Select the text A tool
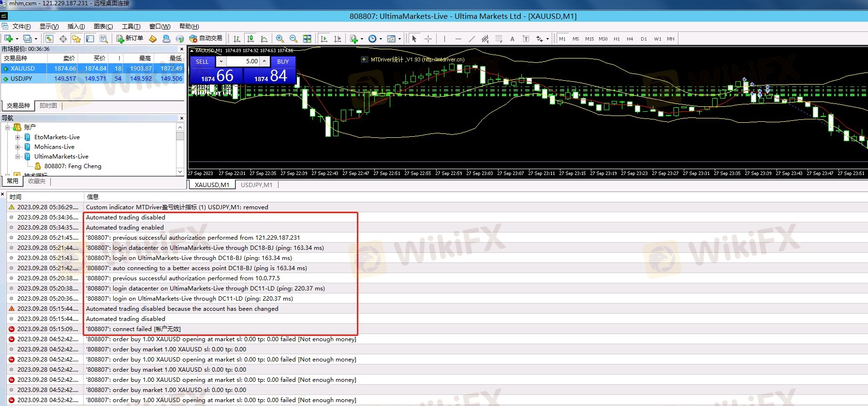The width and height of the screenshot is (868, 406). [512, 39]
